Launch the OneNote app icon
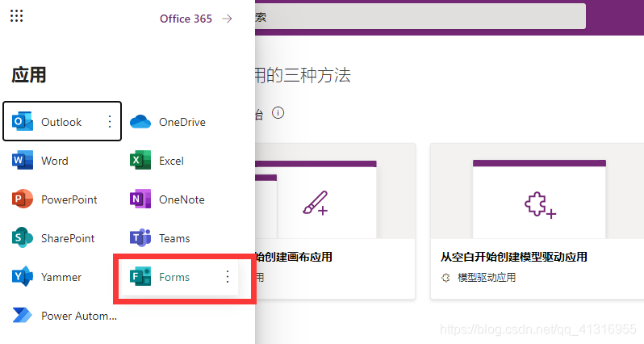This screenshot has height=344, width=644. (140, 199)
